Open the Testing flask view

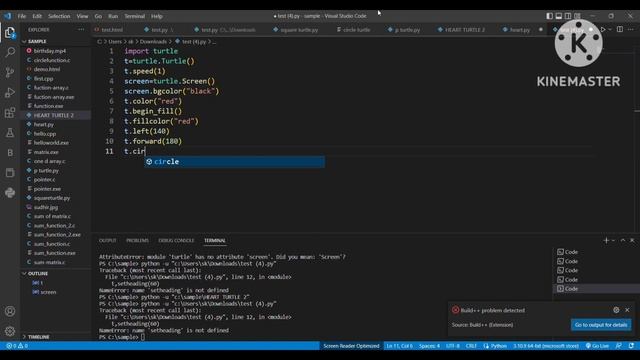tap(10, 132)
